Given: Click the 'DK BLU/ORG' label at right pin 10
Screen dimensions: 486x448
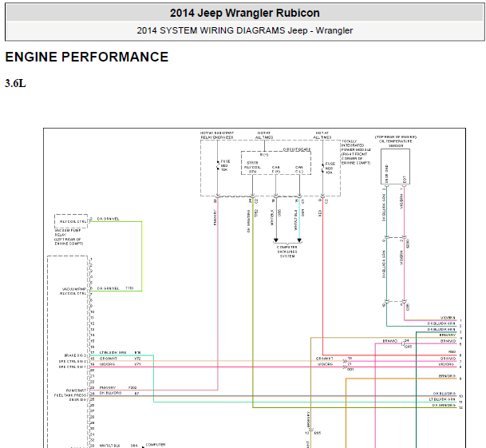Looking at the screenshot, I should [445, 394].
